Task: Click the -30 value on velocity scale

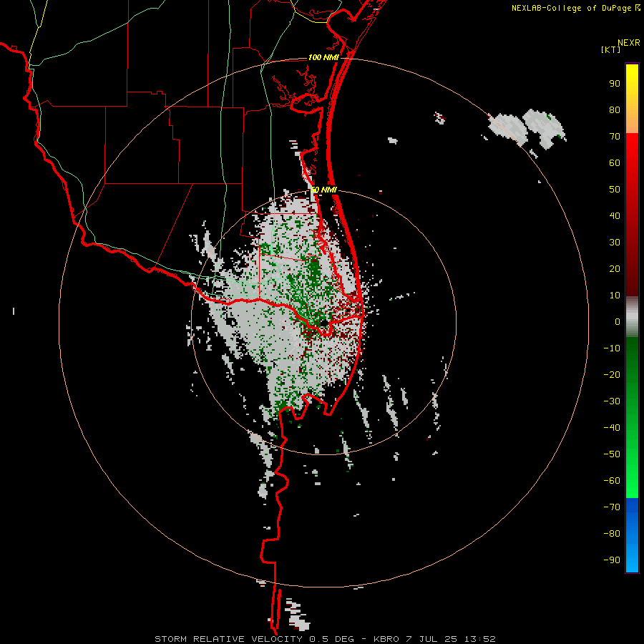Action: (x=612, y=401)
